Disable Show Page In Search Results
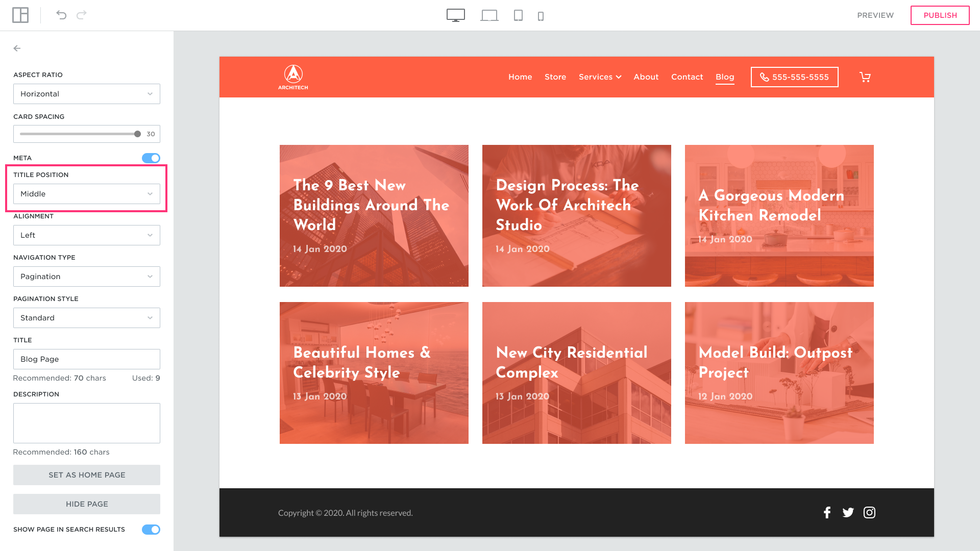The height and width of the screenshot is (551, 980). coord(151,530)
